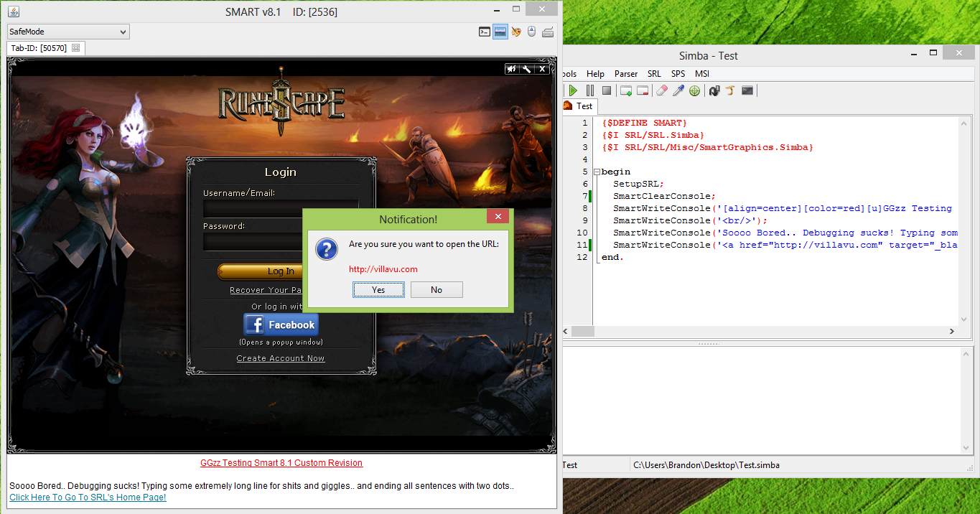Focus the Username/Email input field
The image size is (980, 514).
point(281,208)
